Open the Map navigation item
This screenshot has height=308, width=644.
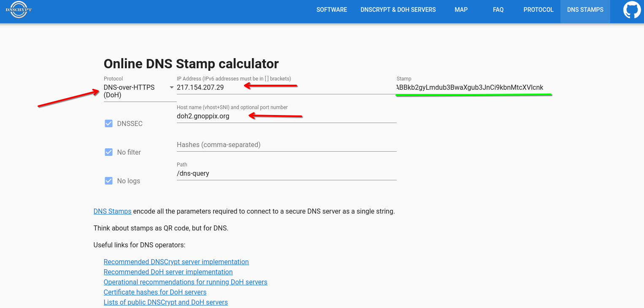click(461, 10)
